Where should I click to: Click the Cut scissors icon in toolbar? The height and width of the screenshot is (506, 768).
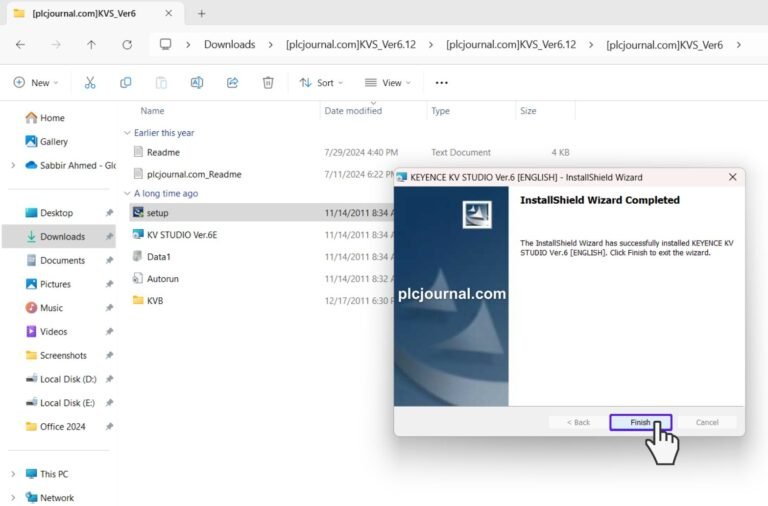90,83
